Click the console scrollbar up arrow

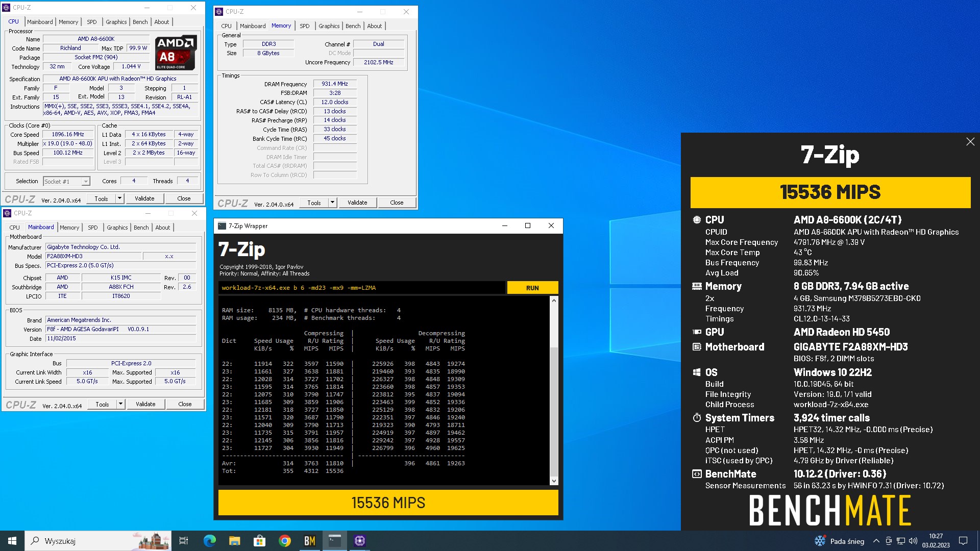[x=554, y=300]
